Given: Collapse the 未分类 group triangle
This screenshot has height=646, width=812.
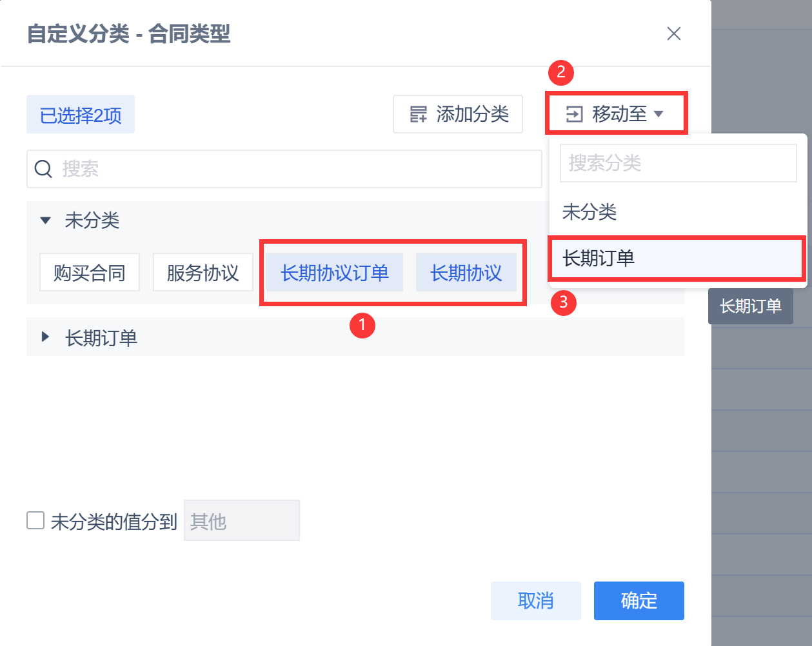Looking at the screenshot, I should (45, 220).
